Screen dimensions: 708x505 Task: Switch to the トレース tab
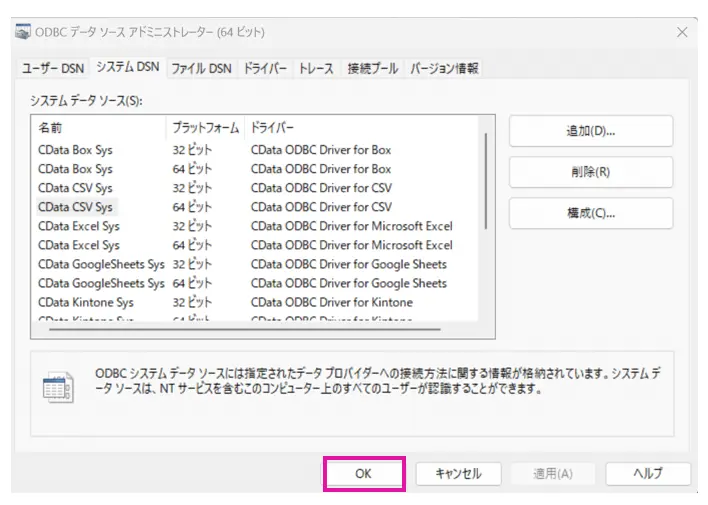click(316, 69)
